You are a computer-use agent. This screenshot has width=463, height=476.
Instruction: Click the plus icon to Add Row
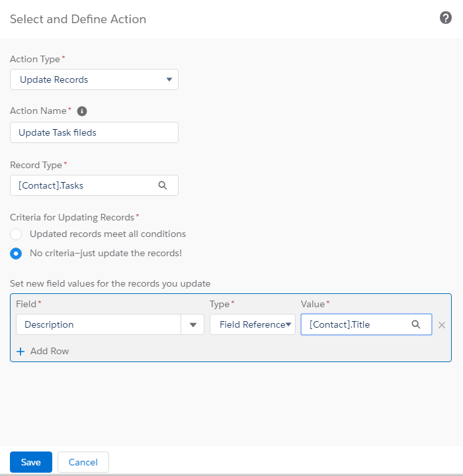click(21, 352)
